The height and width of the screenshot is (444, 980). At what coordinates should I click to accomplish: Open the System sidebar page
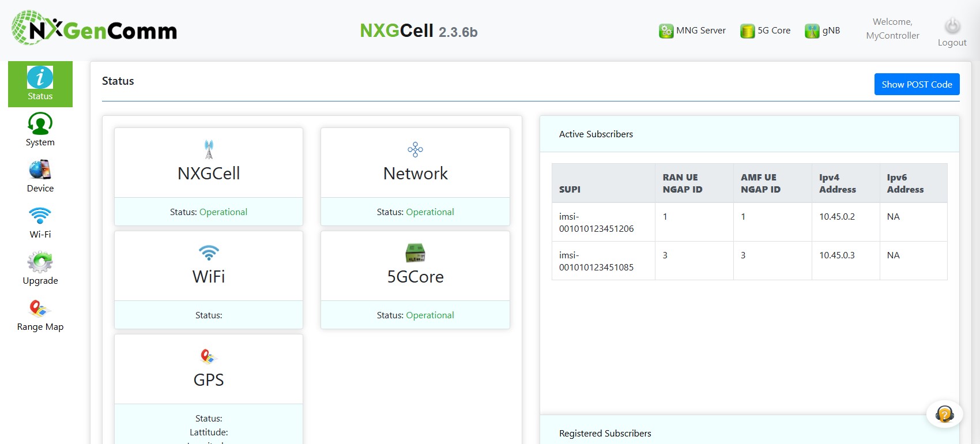40,130
